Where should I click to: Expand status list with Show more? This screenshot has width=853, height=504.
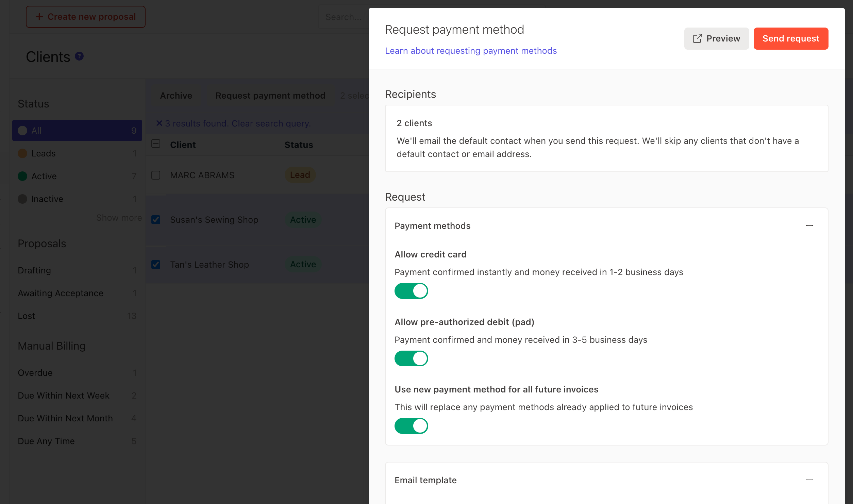(119, 218)
